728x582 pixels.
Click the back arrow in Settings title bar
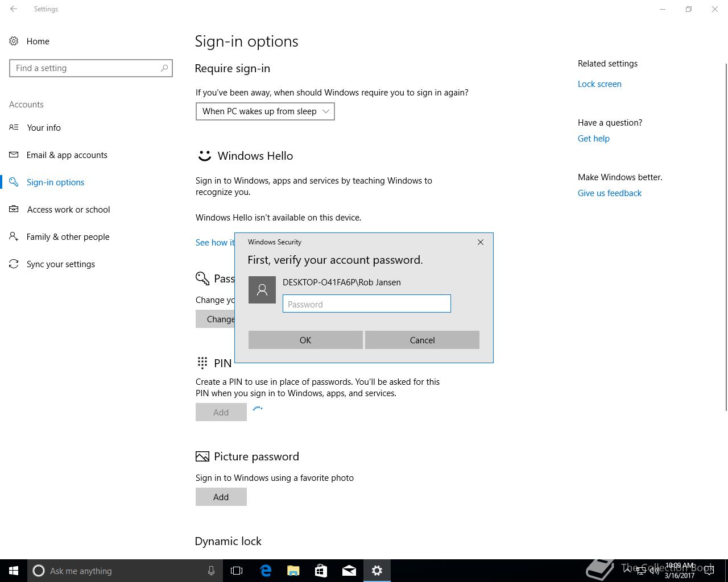click(x=14, y=9)
